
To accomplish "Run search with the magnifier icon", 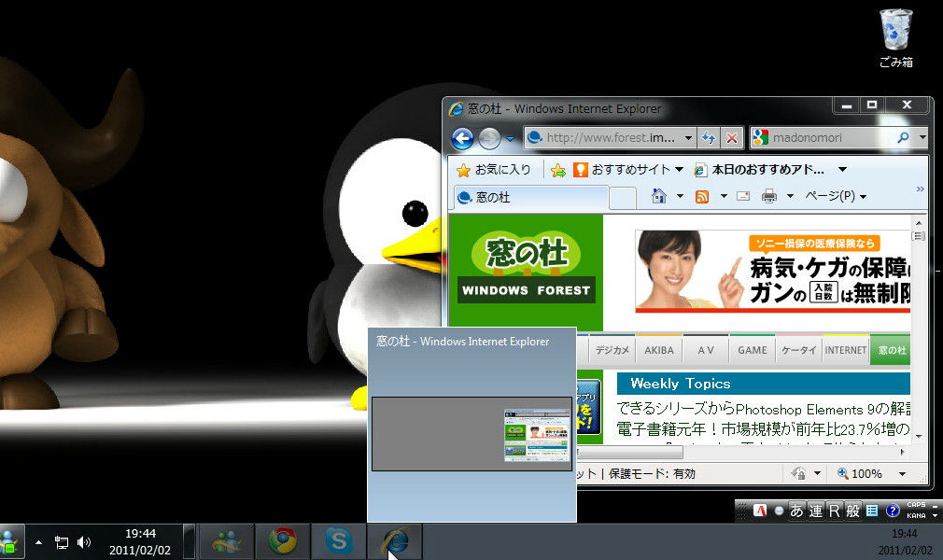I will point(903,138).
